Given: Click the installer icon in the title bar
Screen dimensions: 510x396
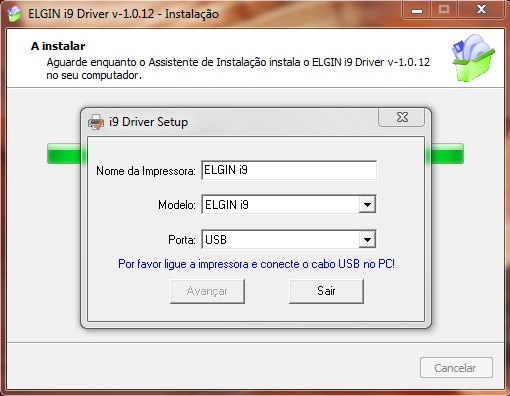Looking at the screenshot, I should pos(14,14).
